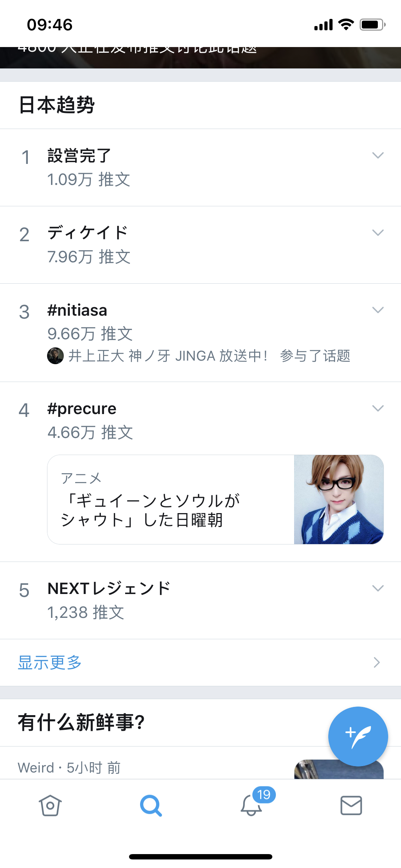Screen dimensions: 401x868
Task: Expand options for NEXTレジェンド trend
Action: click(378, 588)
